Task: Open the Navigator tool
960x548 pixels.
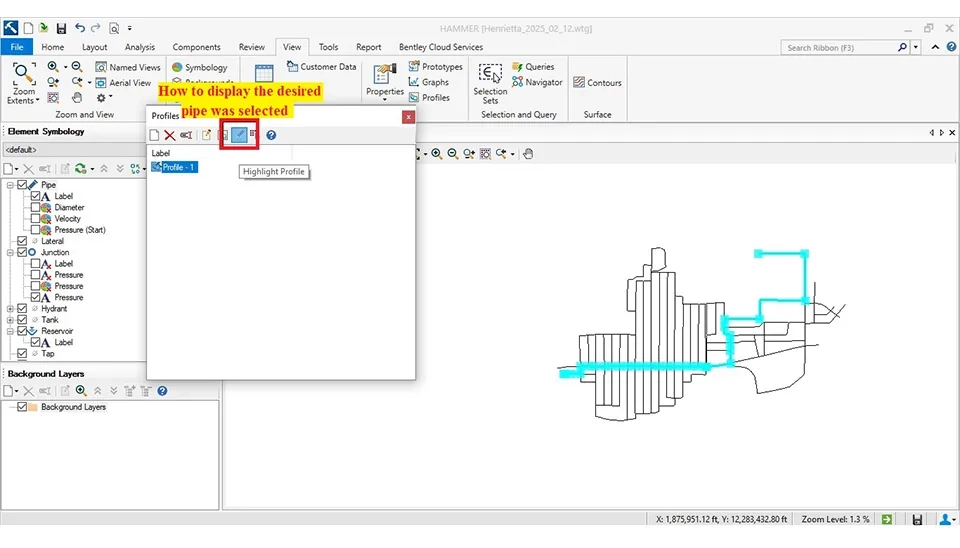Action: 537,82
